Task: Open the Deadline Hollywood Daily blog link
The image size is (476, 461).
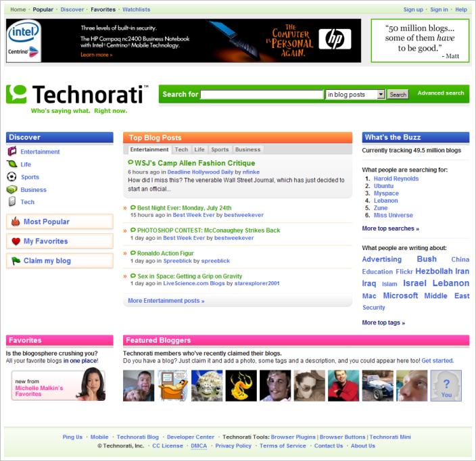Action: click(x=200, y=172)
